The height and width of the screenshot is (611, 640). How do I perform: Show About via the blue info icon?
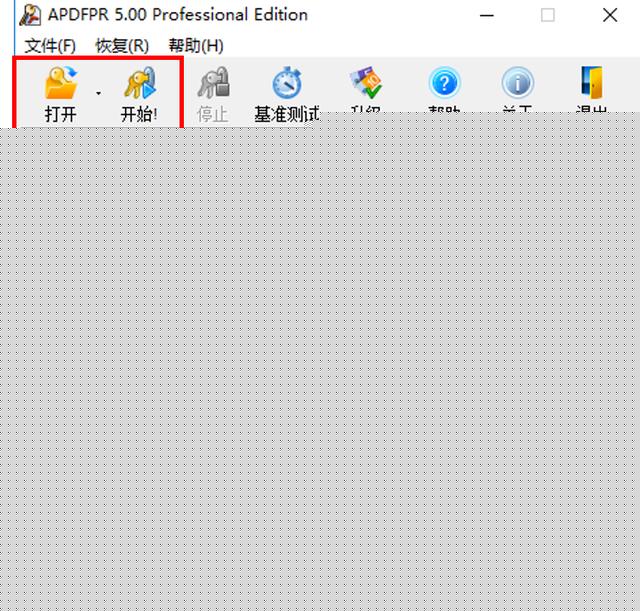[518, 83]
